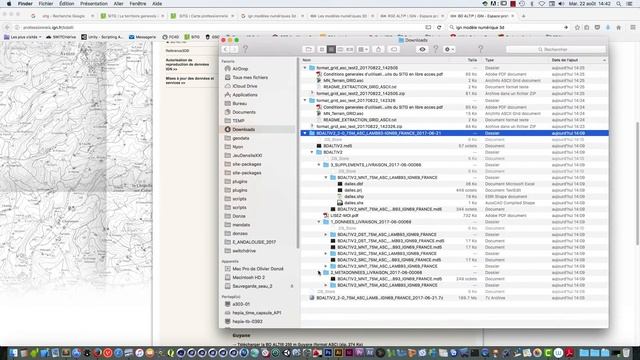The width and height of the screenshot is (640, 360).
Task: Collapse folder format_grid_asc_test_20170822_142326
Action: 305,100
